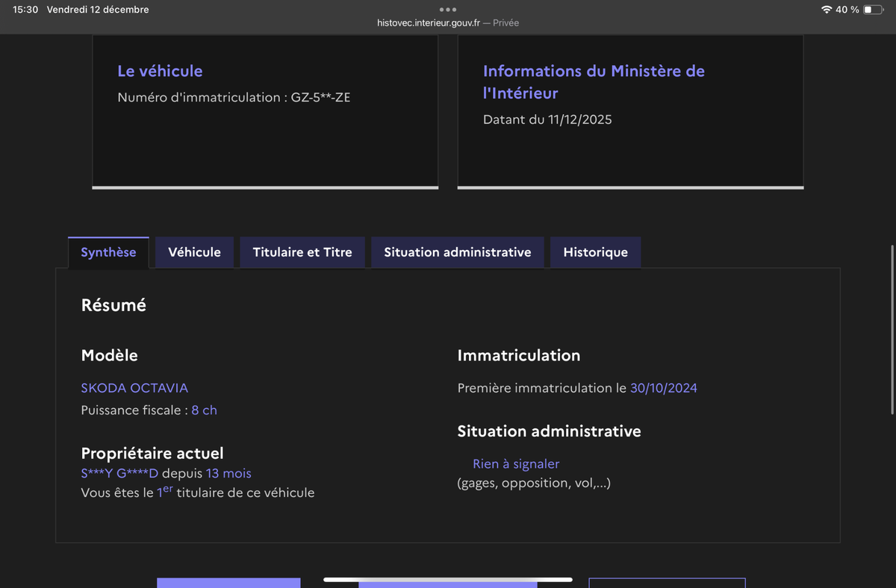
Task: Open the Situation administrative tab
Action: (x=457, y=252)
